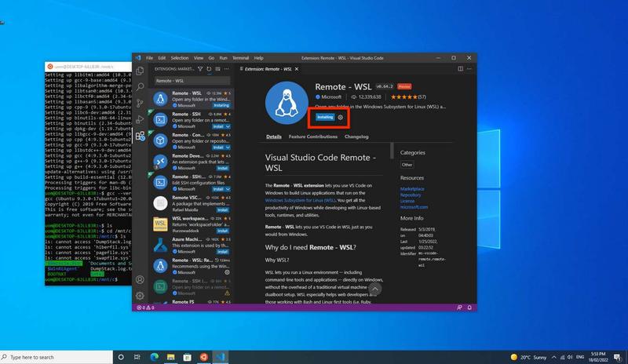Open the Source Control view
This screenshot has width=628, height=364.
pos(140,104)
